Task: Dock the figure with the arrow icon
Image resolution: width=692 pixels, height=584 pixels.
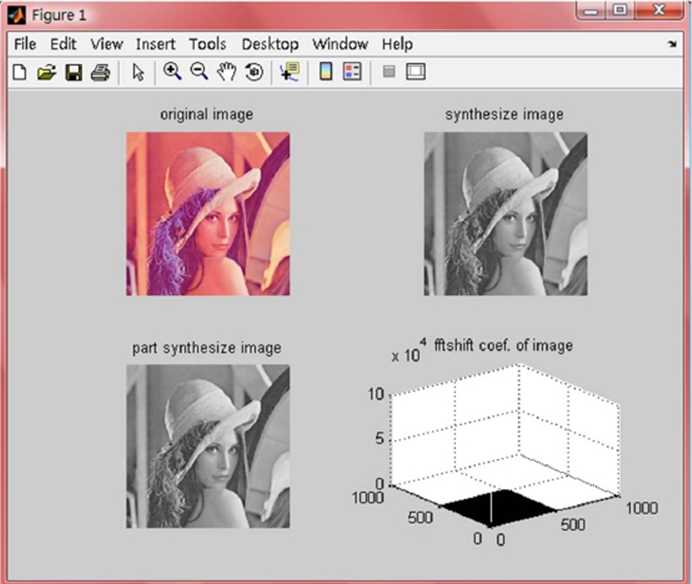Action: click(672, 44)
